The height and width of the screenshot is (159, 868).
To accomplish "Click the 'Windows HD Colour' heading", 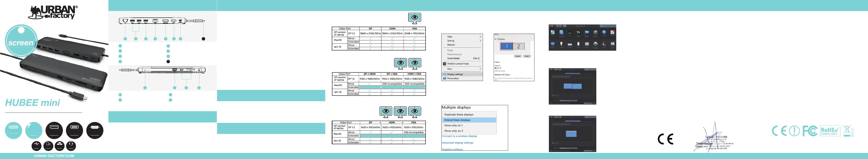I will [502, 75].
